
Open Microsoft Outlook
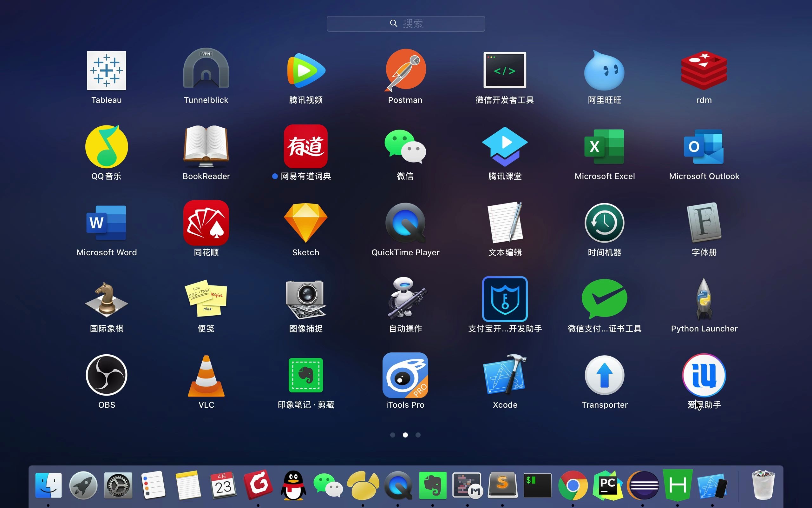704,146
